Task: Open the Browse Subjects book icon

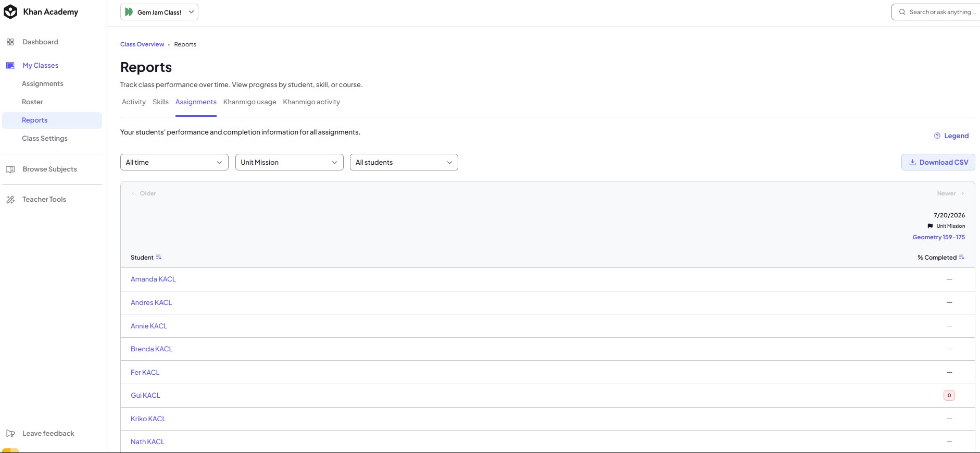Action: point(10,169)
